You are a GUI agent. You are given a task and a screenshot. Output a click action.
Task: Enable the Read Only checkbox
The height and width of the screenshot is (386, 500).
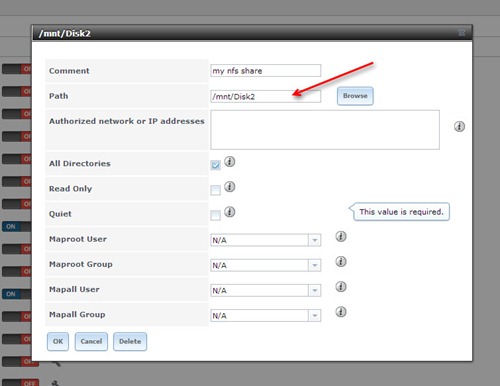tap(215, 190)
